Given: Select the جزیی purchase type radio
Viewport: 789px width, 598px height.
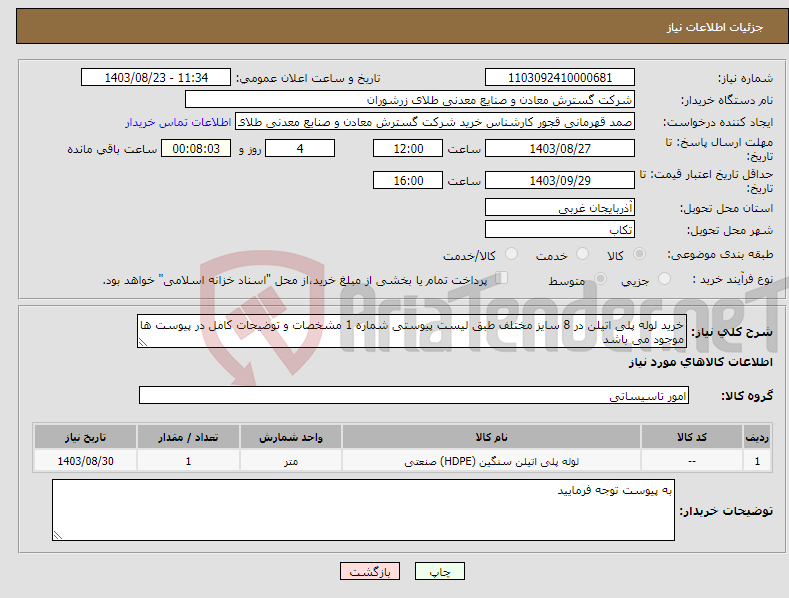Looking at the screenshot, I should (664, 279).
